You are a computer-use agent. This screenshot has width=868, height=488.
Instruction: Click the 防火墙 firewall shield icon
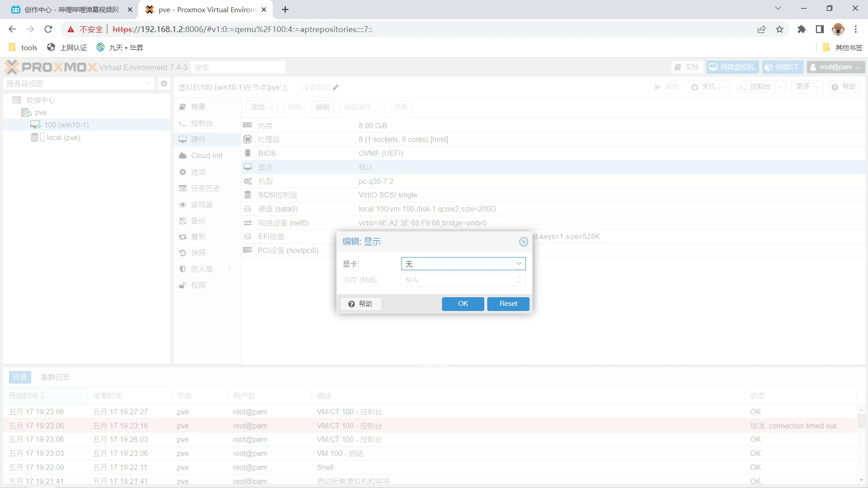tap(183, 269)
